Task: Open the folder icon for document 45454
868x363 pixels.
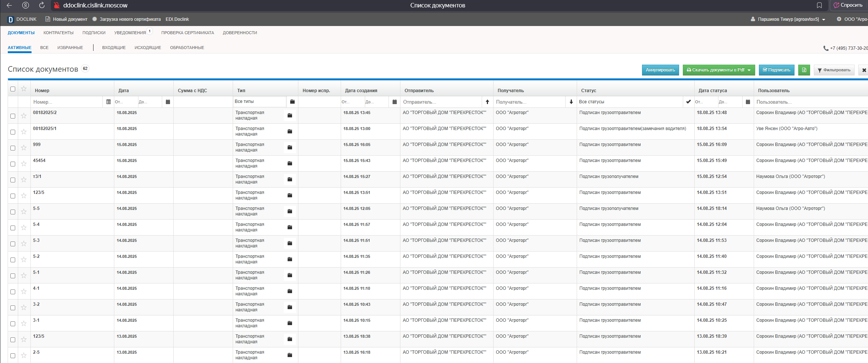Action: pyautogui.click(x=290, y=163)
